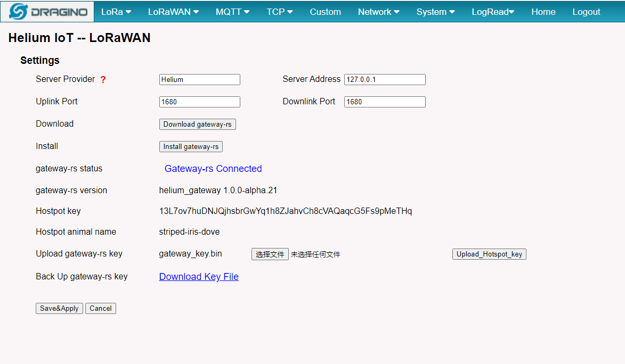Screen dimensions: 625x364
Task: Click Download gateway-rs button
Action: tap(197, 124)
